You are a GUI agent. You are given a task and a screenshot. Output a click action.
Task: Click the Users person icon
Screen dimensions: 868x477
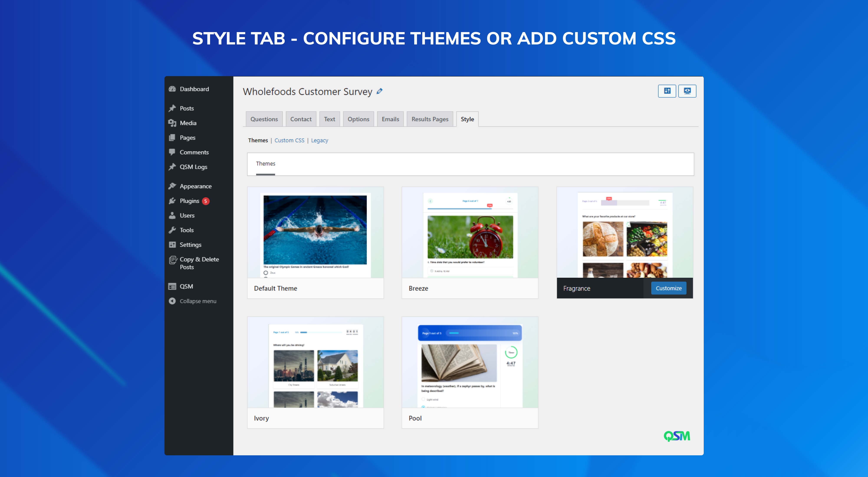tap(172, 215)
